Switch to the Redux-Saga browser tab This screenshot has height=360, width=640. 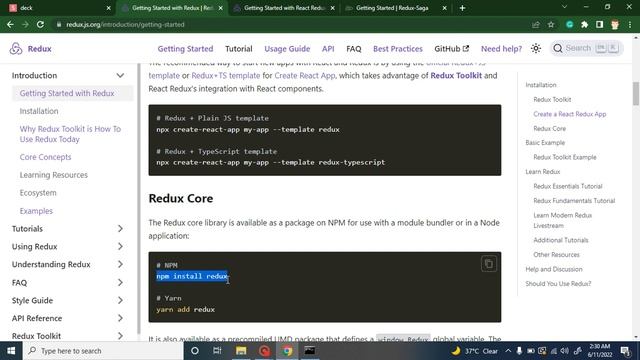tap(395, 8)
